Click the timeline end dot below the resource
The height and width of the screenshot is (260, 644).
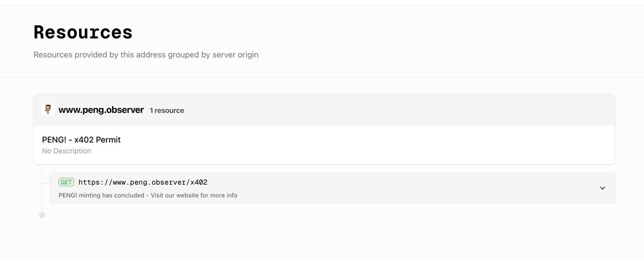(x=42, y=215)
